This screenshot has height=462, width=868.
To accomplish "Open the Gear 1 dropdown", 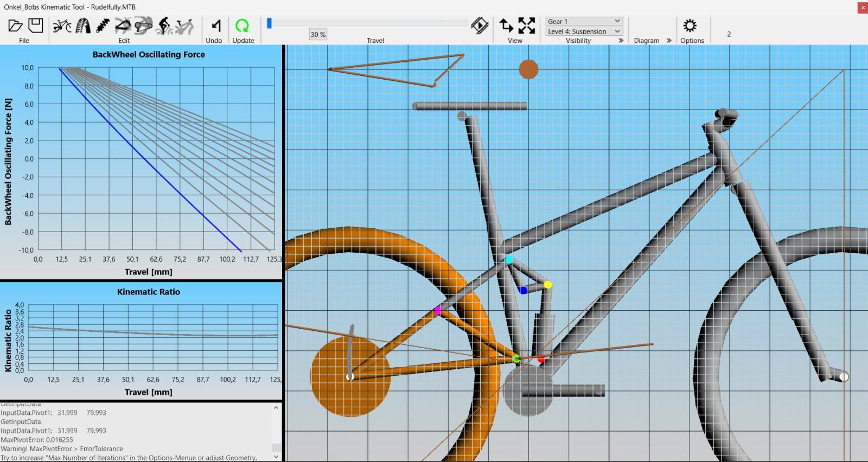I will coord(584,21).
